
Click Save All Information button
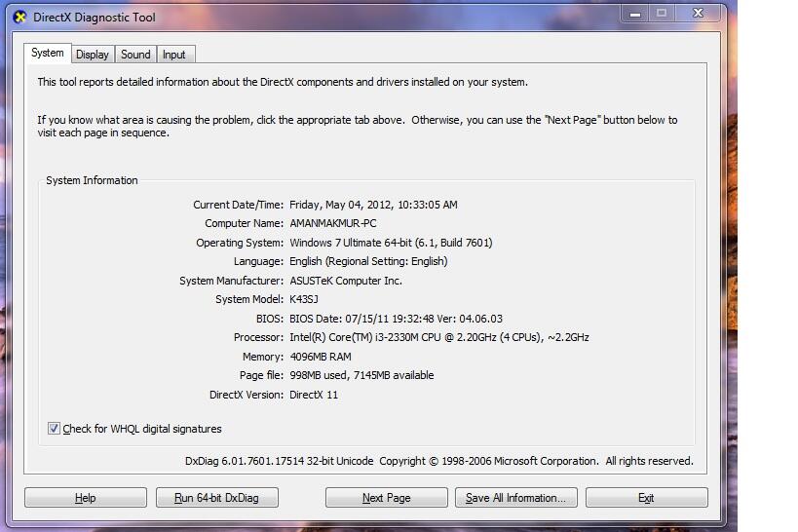[x=516, y=497]
